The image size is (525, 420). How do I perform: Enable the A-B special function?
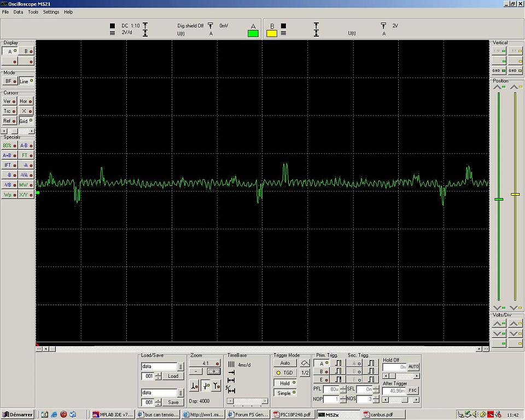[x=26, y=145]
